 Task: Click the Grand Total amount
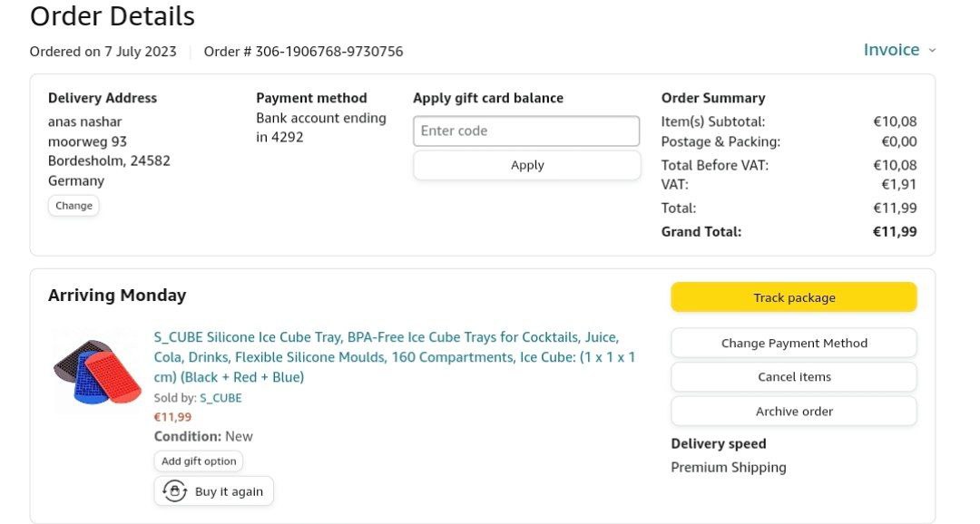pos(894,231)
